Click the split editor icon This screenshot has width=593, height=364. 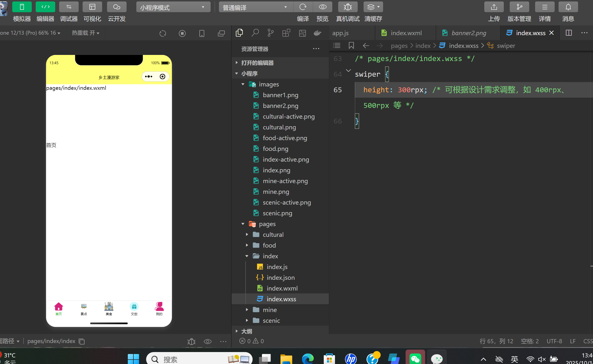click(569, 33)
